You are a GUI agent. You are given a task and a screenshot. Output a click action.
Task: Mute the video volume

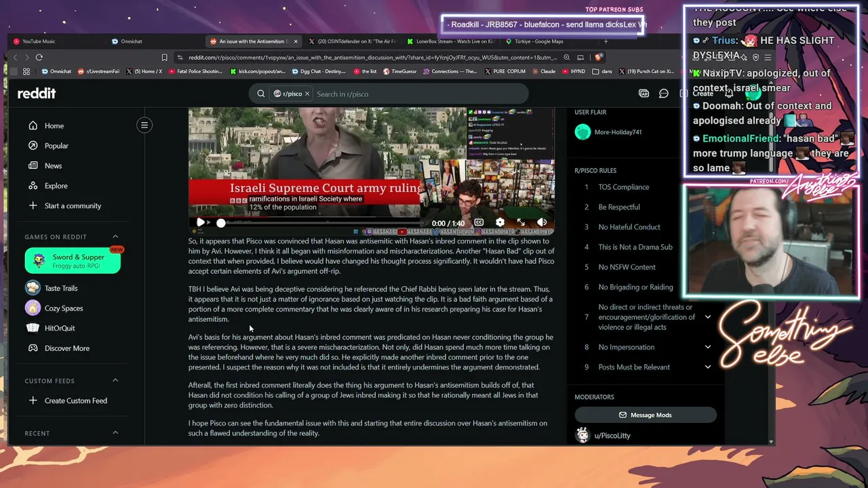coord(542,222)
